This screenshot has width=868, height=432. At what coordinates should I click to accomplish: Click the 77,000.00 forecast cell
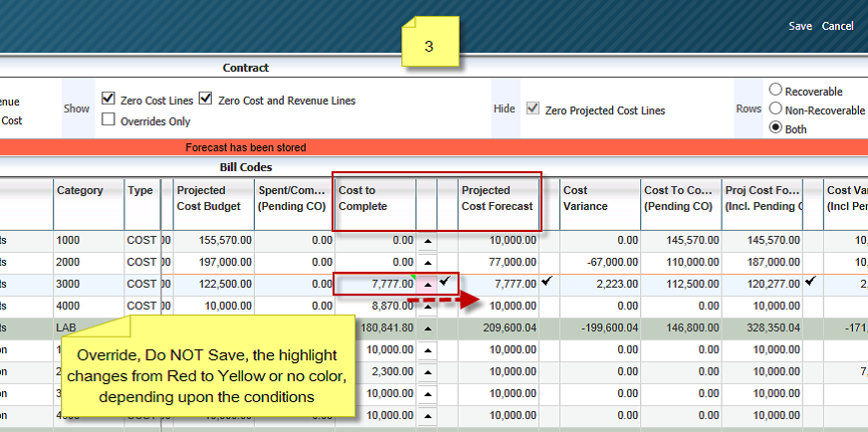click(499, 262)
